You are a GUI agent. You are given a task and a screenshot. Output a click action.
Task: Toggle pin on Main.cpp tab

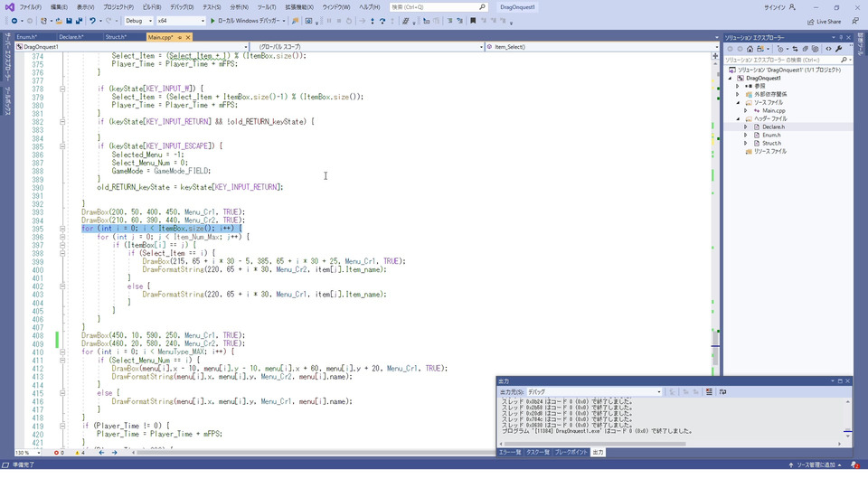click(179, 37)
